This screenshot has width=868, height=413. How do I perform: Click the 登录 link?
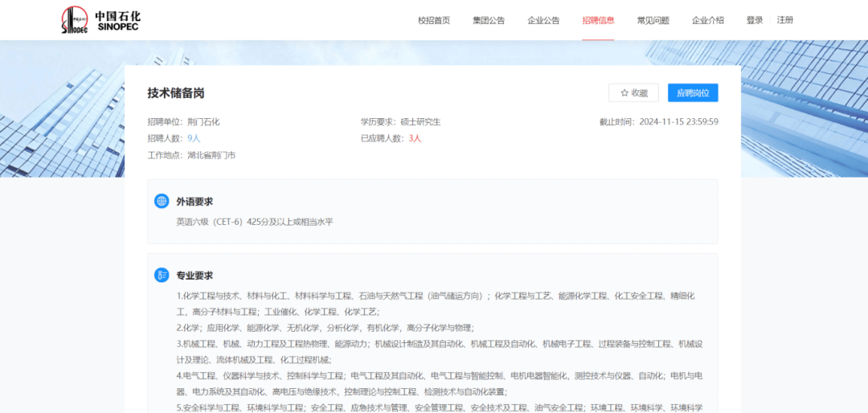click(x=755, y=20)
